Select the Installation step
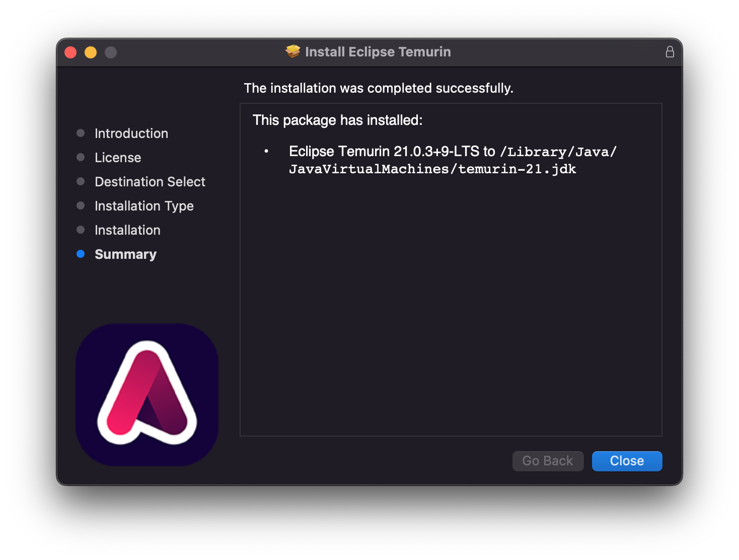This screenshot has height=560, width=739. (x=127, y=230)
